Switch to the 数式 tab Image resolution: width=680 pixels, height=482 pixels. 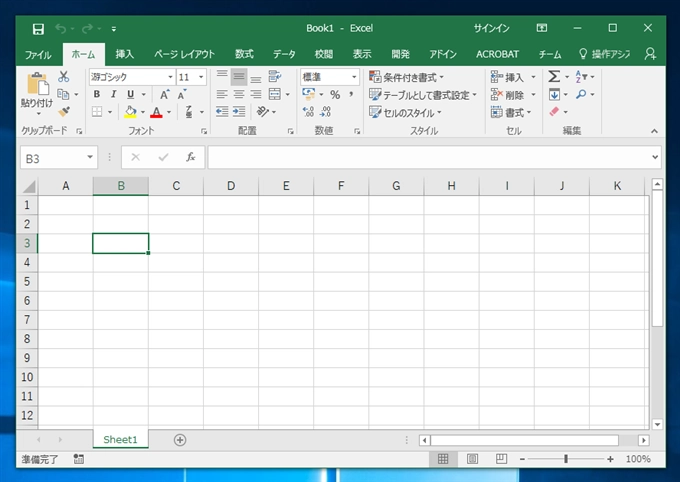(244, 54)
